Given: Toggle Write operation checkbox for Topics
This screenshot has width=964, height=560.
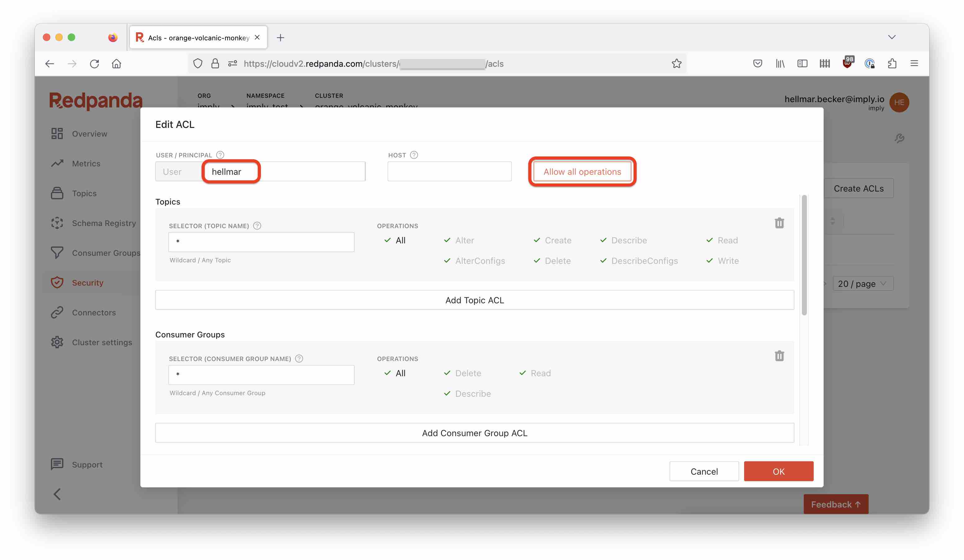Looking at the screenshot, I should pos(709,261).
